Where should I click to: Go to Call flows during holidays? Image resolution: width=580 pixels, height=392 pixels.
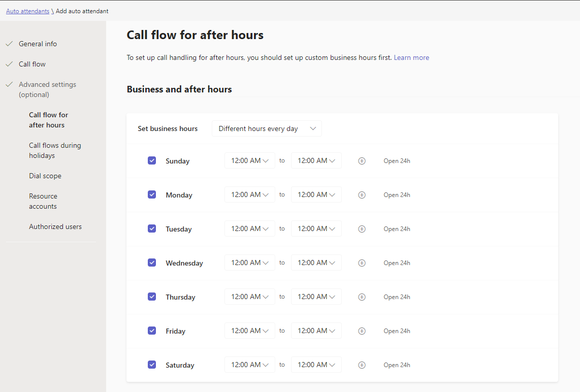coord(55,150)
